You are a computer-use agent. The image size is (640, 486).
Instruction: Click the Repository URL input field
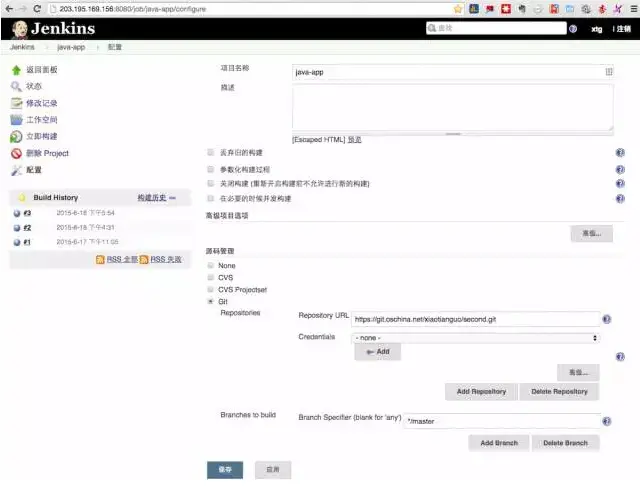(476, 319)
